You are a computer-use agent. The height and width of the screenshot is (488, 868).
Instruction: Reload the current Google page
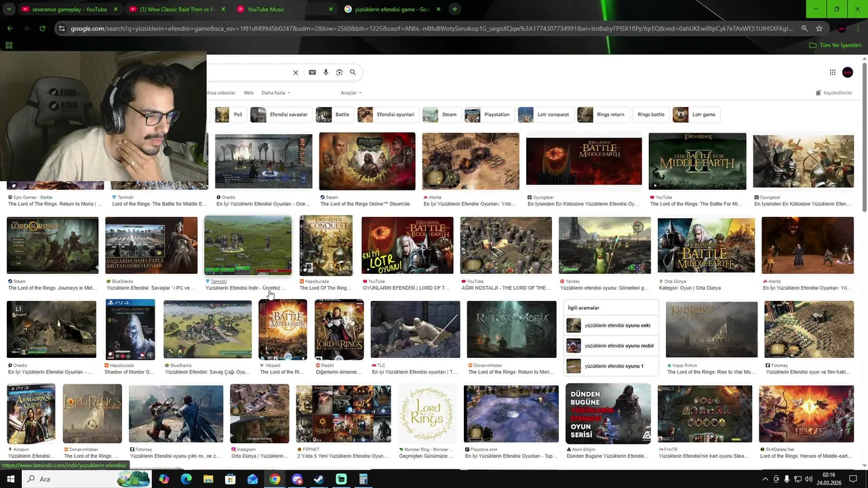42,28
